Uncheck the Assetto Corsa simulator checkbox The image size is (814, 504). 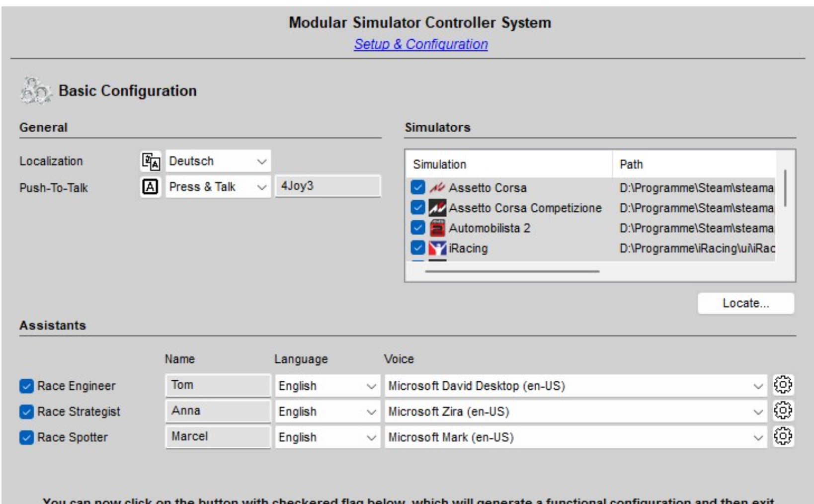(x=418, y=188)
